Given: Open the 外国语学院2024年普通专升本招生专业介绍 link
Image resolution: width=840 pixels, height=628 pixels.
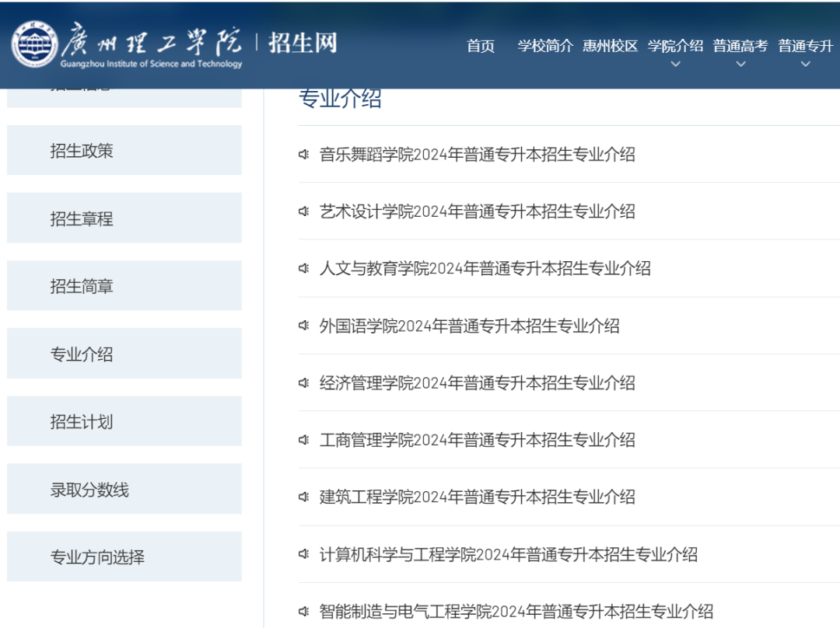Looking at the screenshot, I should pyautogui.click(x=467, y=326).
